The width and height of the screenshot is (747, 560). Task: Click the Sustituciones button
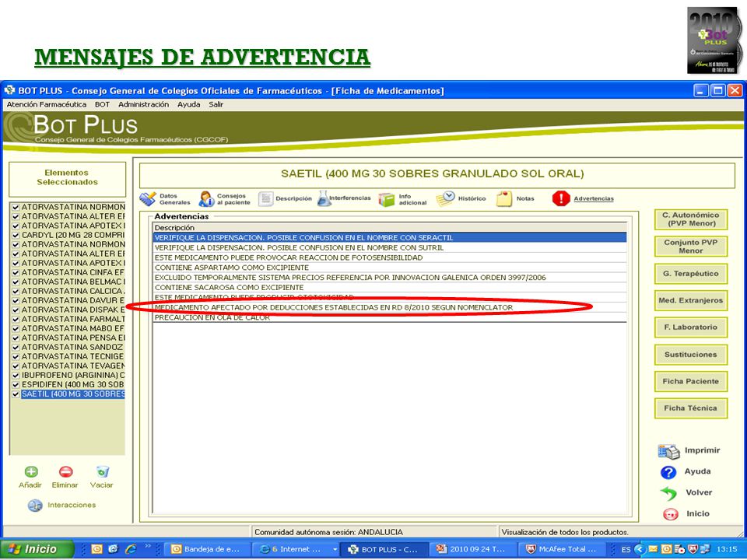coord(691,355)
